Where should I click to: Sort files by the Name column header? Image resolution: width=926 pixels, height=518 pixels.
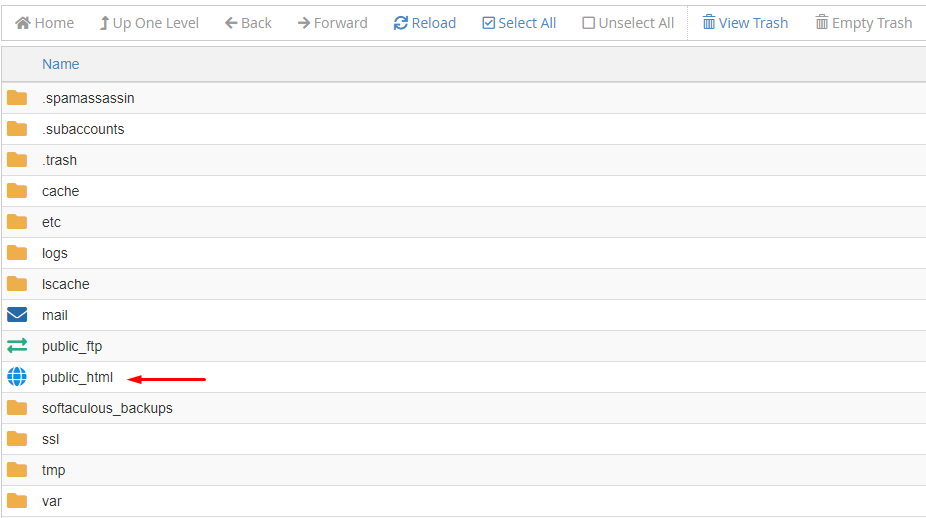[x=61, y=64]
